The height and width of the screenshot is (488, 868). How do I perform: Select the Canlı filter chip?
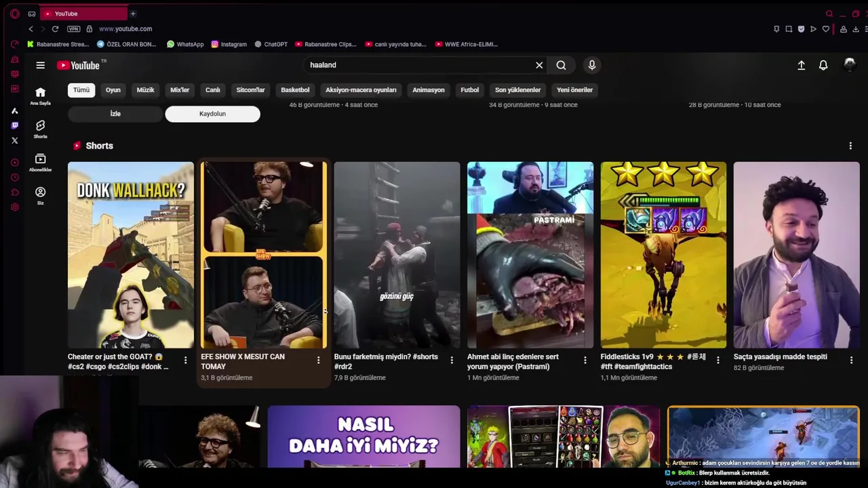click(x=213, y=90)
